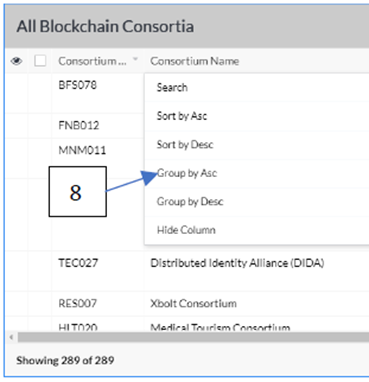Screen dimensions: 369x382
Task: Open the Consortium column dropdown arrow
Action: (x=135, y=59)
